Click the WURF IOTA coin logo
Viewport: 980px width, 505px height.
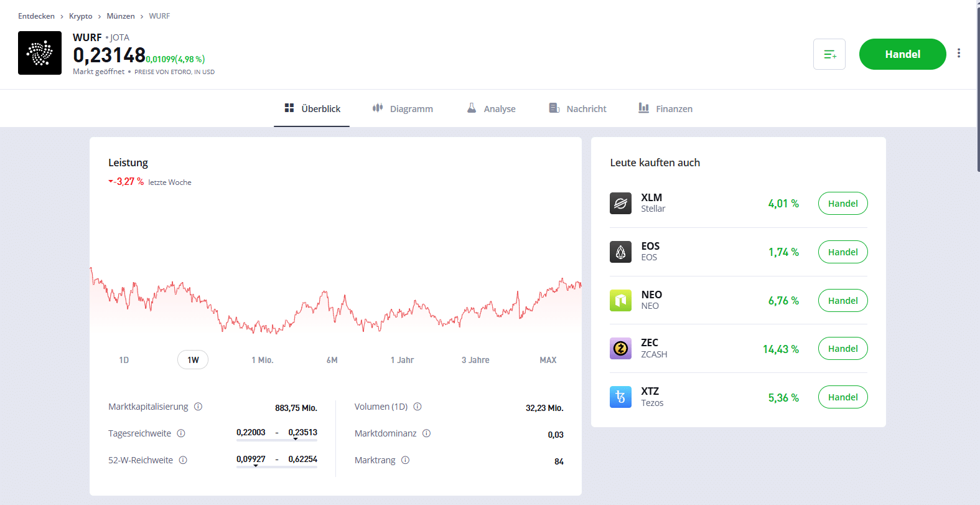pos(40,53)
